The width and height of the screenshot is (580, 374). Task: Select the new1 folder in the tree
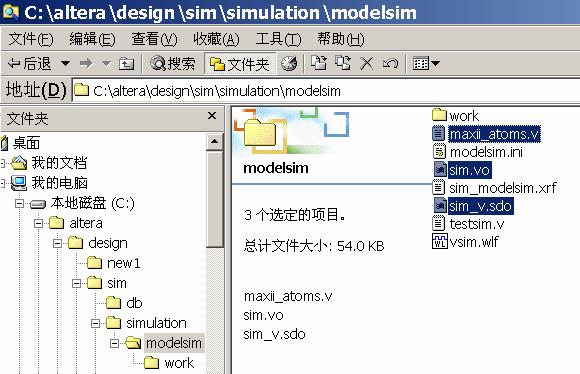click(124, 263)
